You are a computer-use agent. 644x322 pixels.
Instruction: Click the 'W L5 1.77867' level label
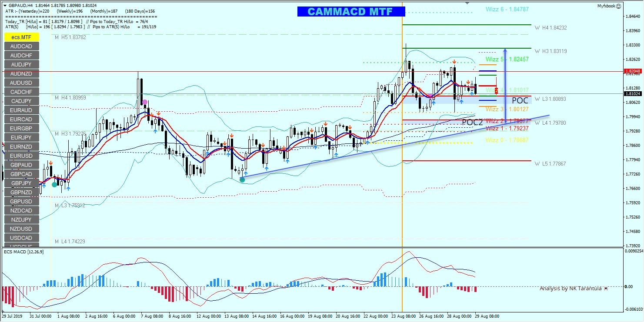pos(551,164)
